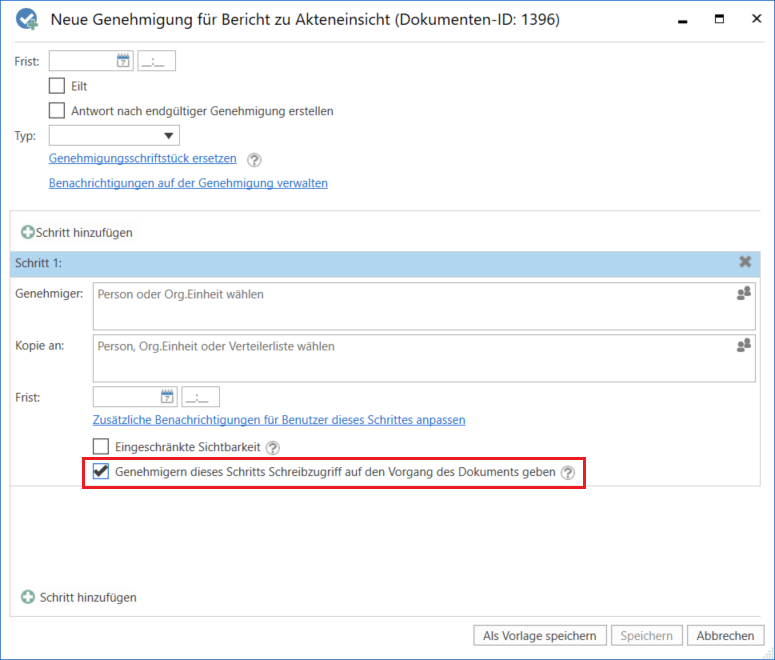The image size is (775, 660).
Task: Click the people picker icon for Genehmiger
Action: (x=743, y=294)
